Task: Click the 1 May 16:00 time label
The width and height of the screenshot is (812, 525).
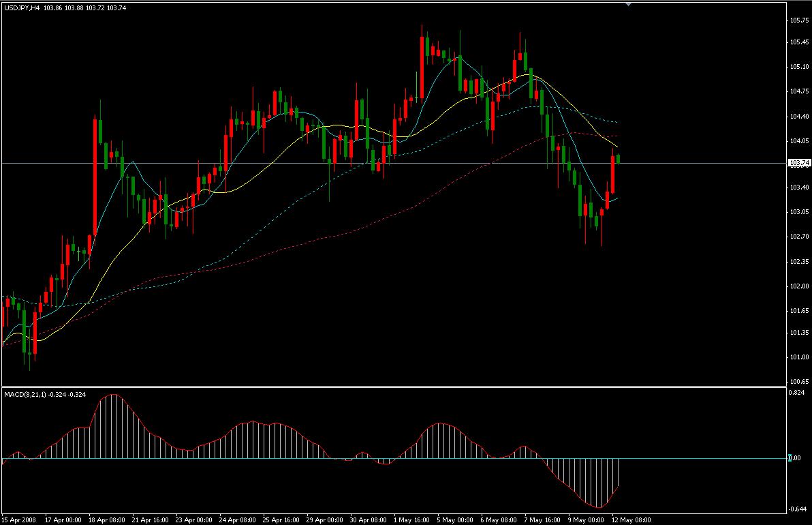Action: pyautogui.click(x=411, y=520)
